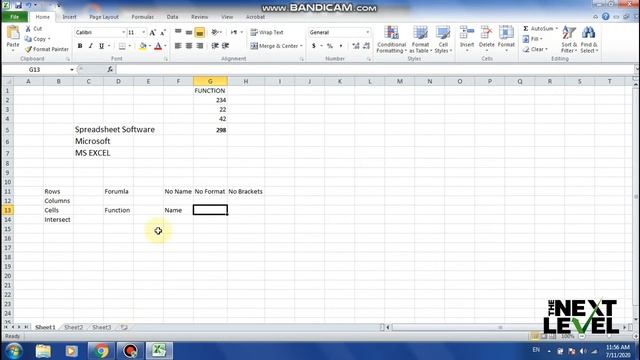Open Chrome from the taskbar
640x360 pixels.
101,351
